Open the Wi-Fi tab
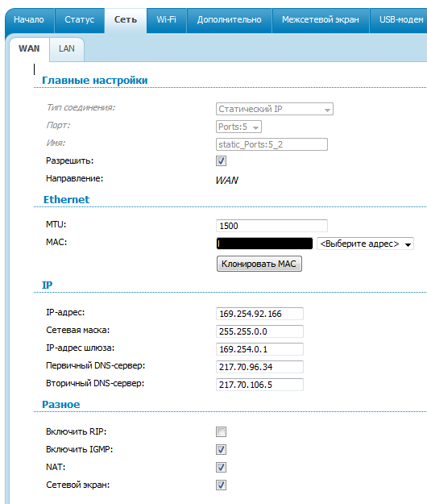427x504 pixels. (x=166, y=20)
